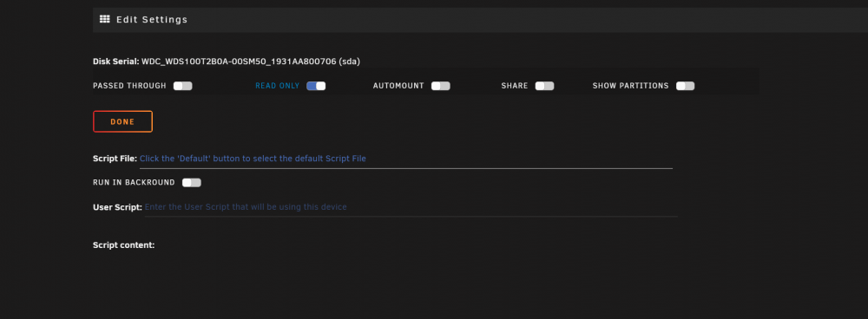The height and width of the screenshot is (319, 868).
Task: Turn on the Share switch
Action: pos(545,86)
